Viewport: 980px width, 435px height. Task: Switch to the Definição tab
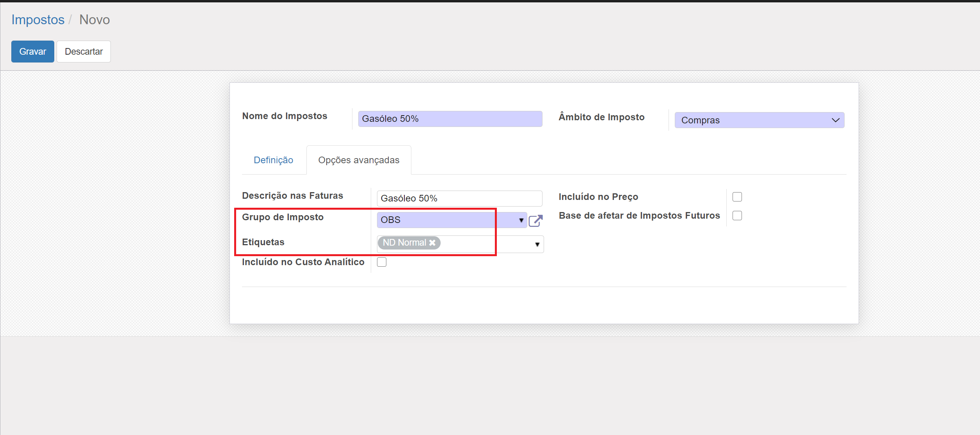(x=273, y=160)
